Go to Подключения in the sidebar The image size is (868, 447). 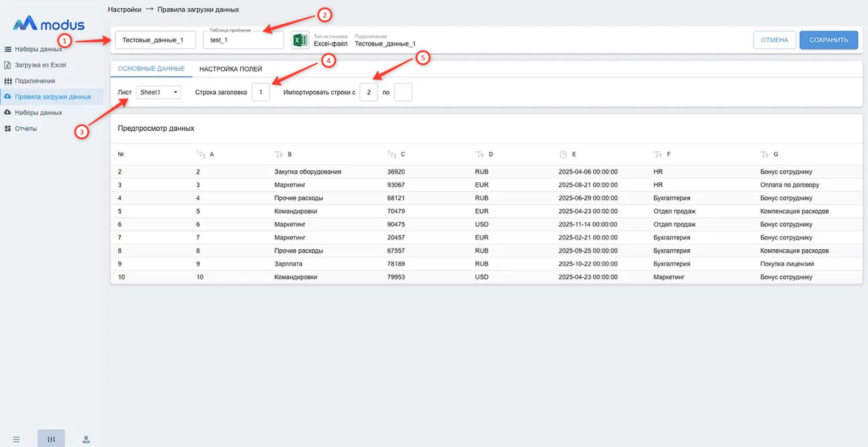(35, 81)
